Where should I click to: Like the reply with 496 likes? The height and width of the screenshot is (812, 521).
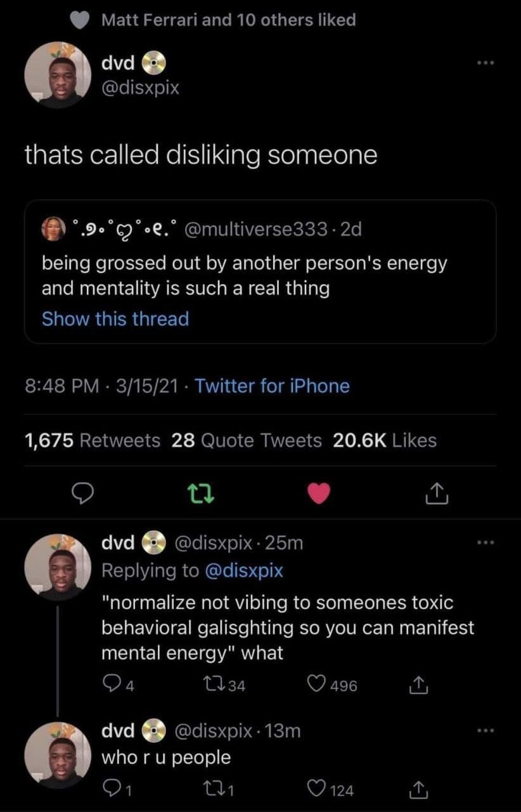click(316, 685)
